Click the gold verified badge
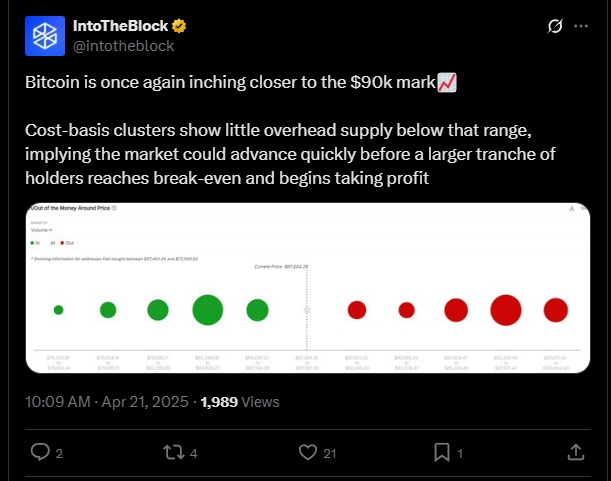 pyautogui.click(x=179, y=25)
